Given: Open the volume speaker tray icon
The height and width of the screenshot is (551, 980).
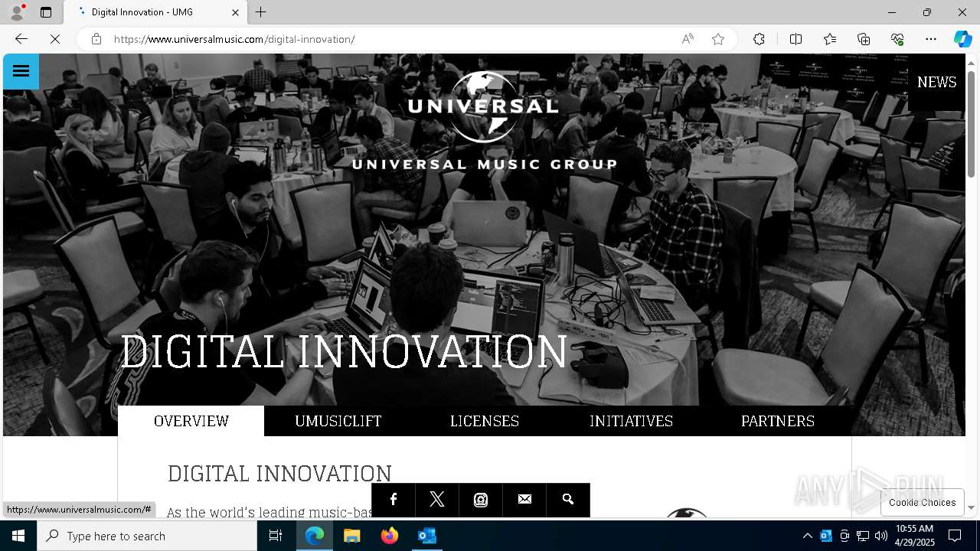Looking at the screenshot, I should 881,536.
